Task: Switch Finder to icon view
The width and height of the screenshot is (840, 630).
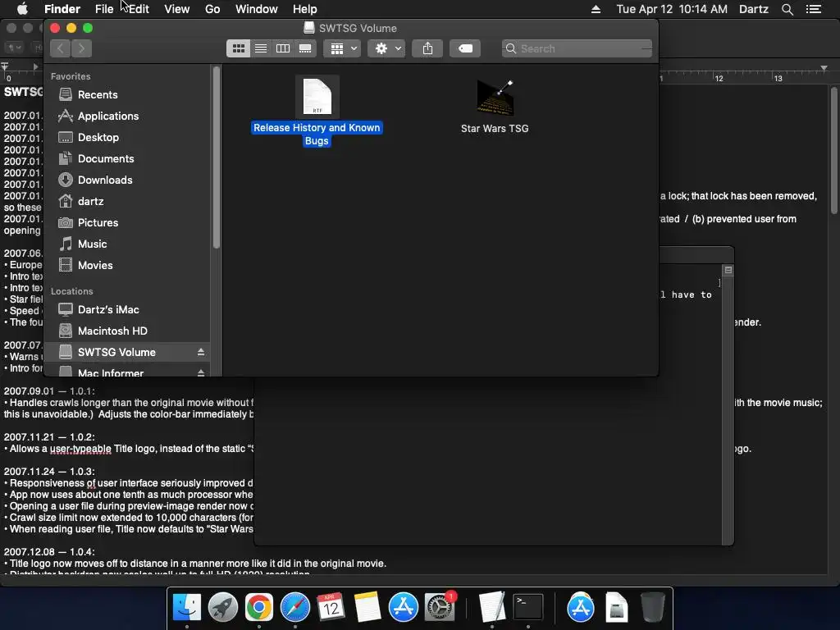Action: click(239, 48)
